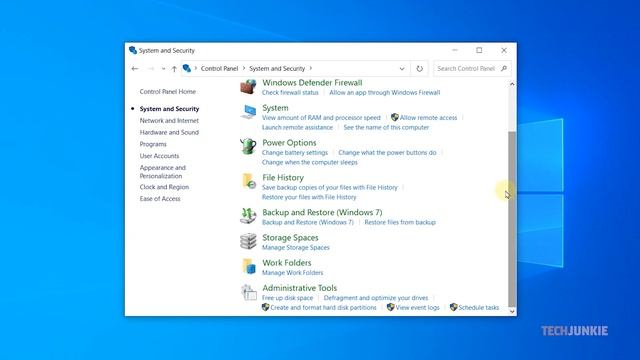Click Free up disk space
Image resolution: width=640 pixels, height=360 pixels.
click(x=287, y=298)
